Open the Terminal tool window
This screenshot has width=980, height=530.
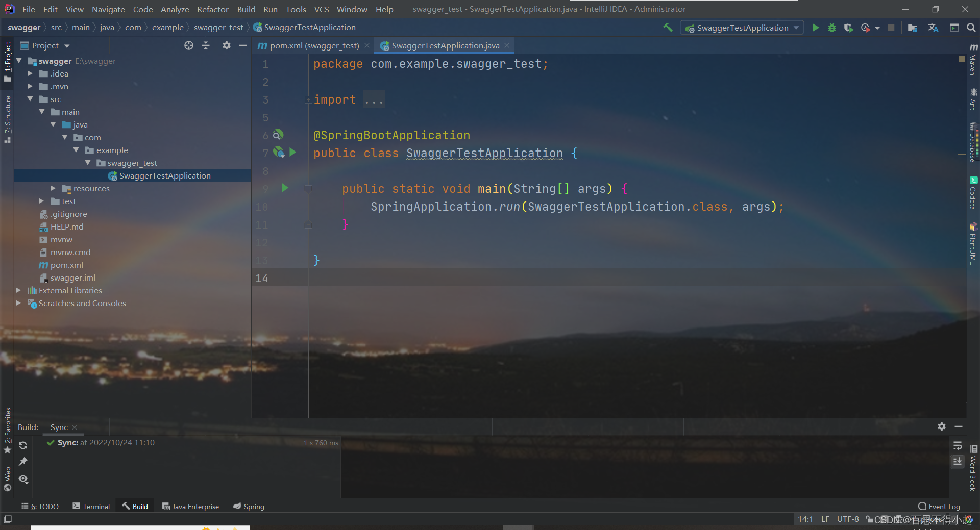click(x=91, y=506)
